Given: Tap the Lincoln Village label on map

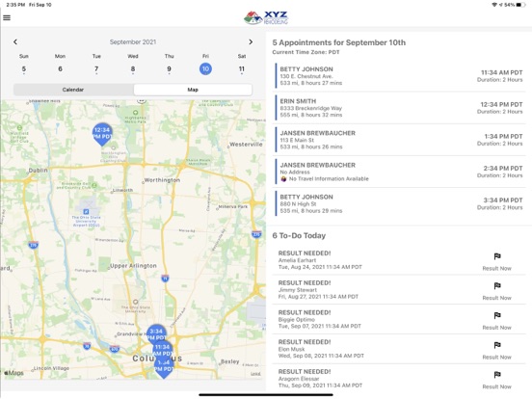Looking at the screenshot, I should 51,368.
